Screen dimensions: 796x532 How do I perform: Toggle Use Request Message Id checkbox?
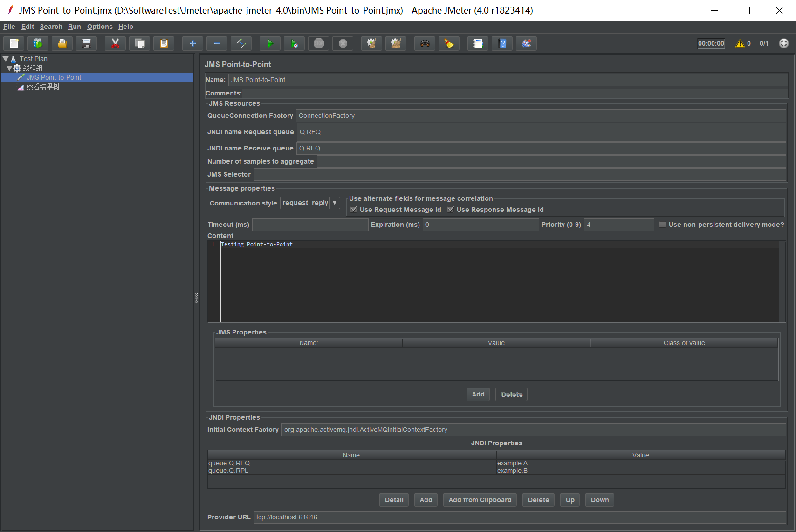coord(354,210)
